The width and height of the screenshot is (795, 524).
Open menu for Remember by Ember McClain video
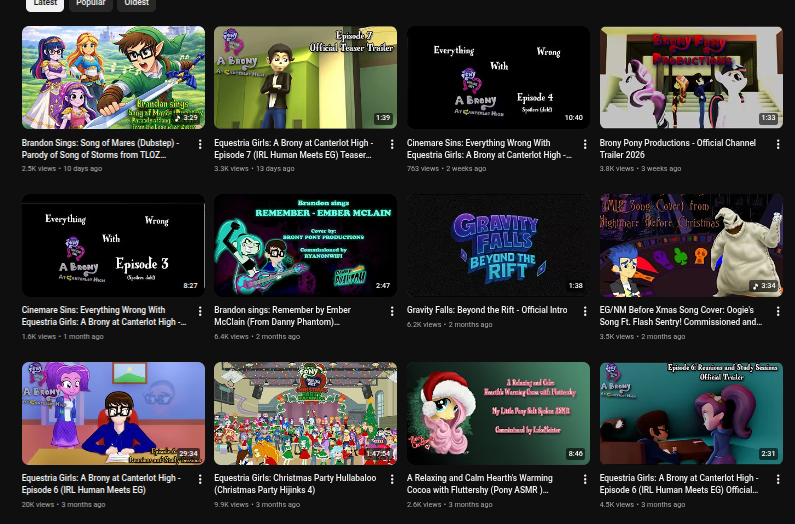392,311
